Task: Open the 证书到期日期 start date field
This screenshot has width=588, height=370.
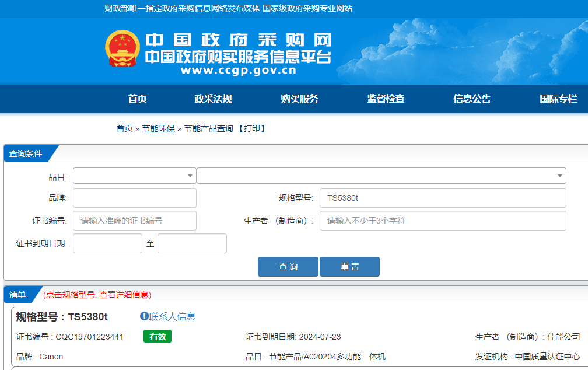Action: pyautogui.click(x=107, y=243)
